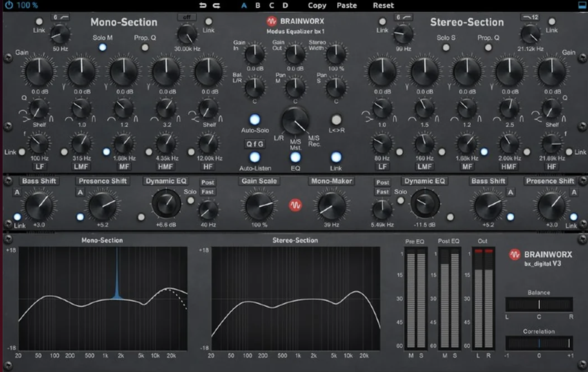Click the Mono MF band label

click(x=124, y=167)
